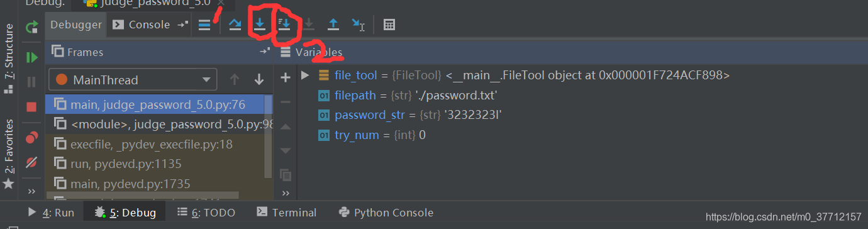Expand more variables-toolbar actions chevron
Viewport: 868px width, 229px height.
coord(286,193)
